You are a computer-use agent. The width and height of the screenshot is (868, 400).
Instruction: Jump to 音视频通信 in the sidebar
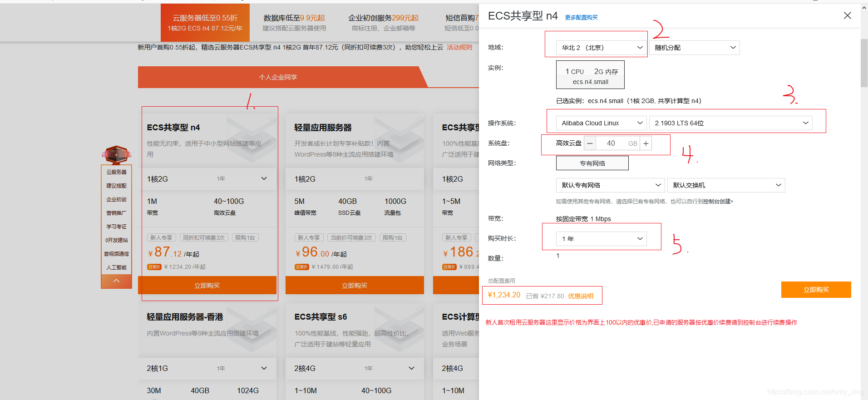coord(116,254)
